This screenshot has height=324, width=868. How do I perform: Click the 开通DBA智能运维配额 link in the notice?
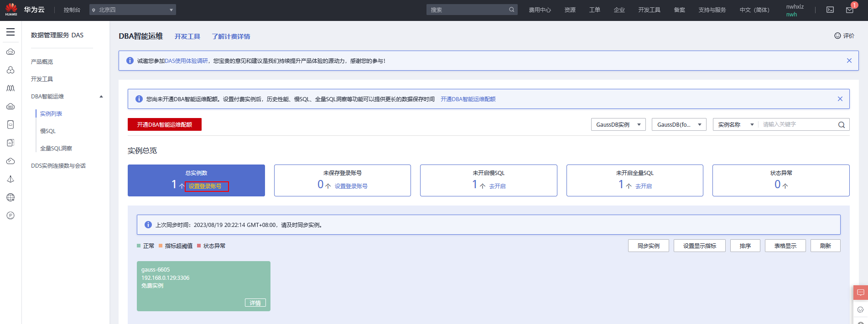468,99
